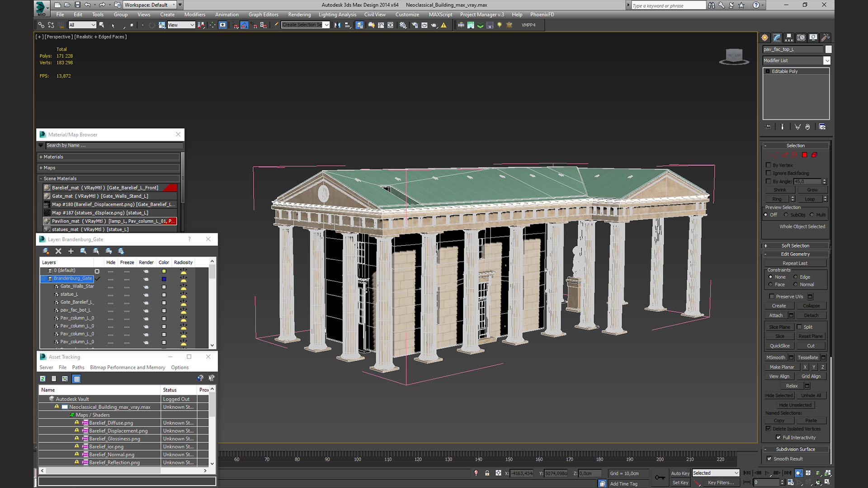This screenshot has height=488, width=868.
Task: Open the Rendering menu
Action: tap(299, 14)
